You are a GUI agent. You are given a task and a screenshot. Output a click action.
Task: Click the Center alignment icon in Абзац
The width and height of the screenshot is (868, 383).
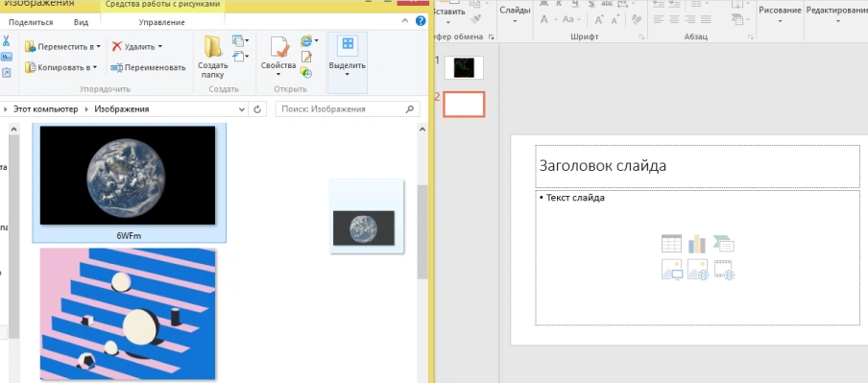coord(674,19)
